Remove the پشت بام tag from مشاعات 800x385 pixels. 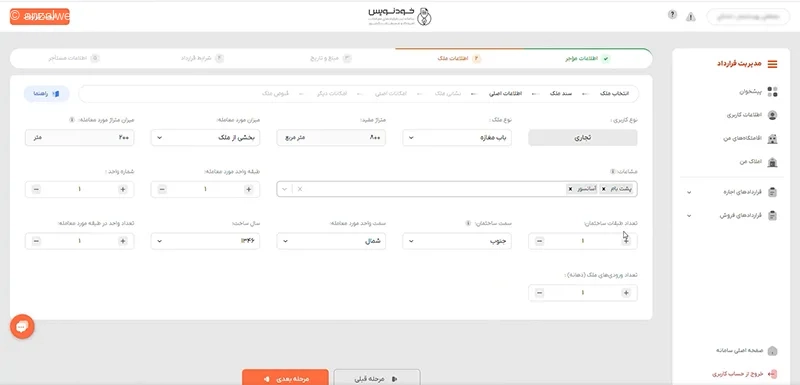pos(604,189)
